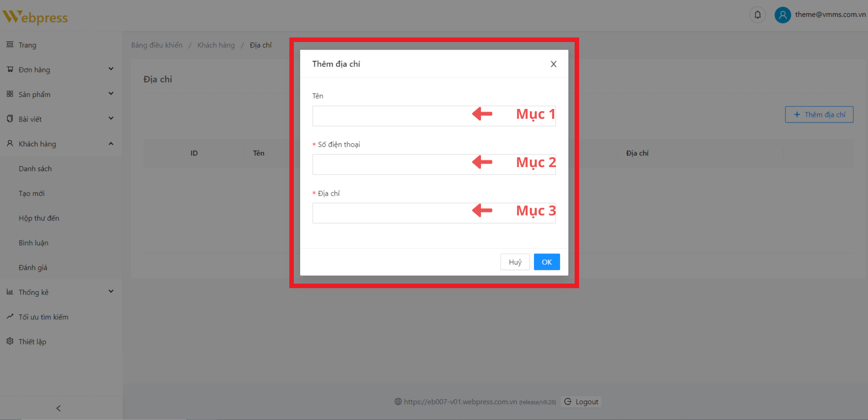Open the Danh sách submenu item

[35, 168]
